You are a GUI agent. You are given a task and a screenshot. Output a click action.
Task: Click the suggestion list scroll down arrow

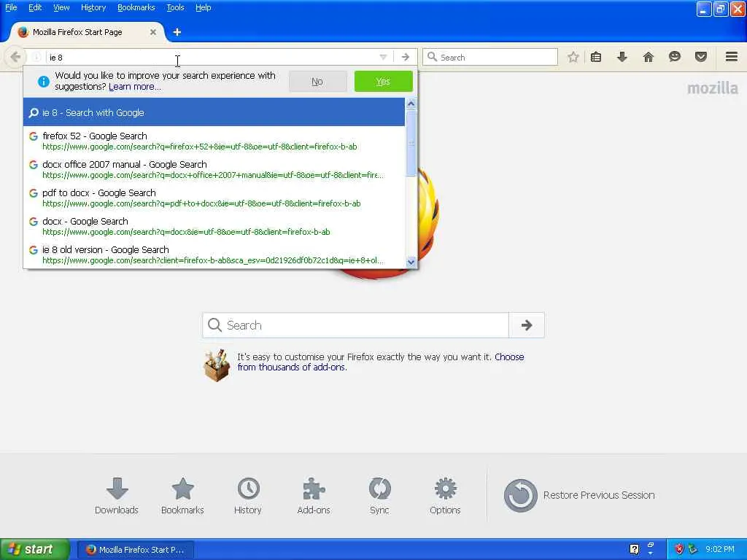pos(411,262)
